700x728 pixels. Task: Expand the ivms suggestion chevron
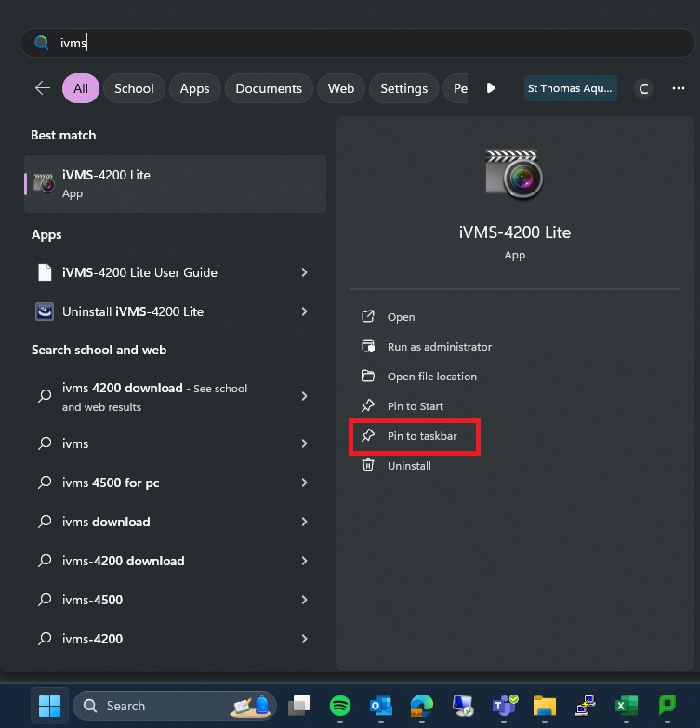click(305, 443)
